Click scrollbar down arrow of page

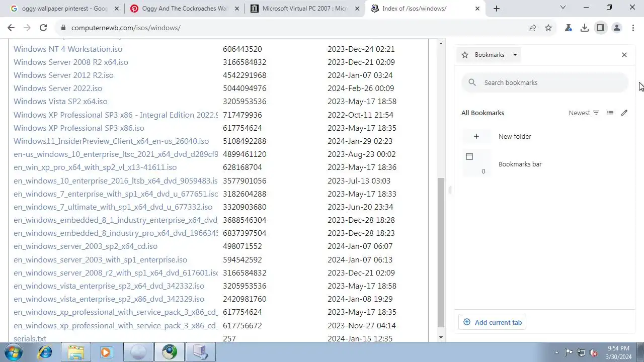441,337
